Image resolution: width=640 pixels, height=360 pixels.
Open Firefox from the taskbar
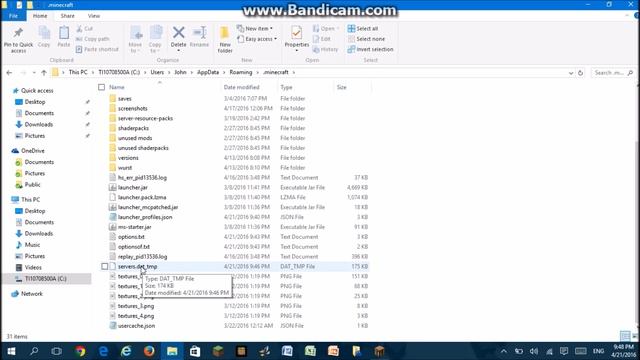pos(149,351)
